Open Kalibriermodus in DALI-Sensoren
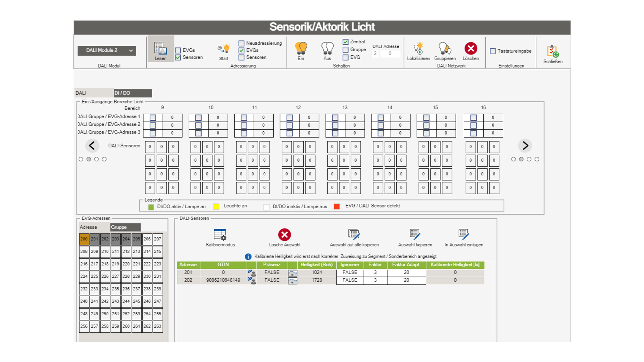Image resolution: width=644 pixels, height=362 pixels. pyautogui.click(x=220, y=235)
